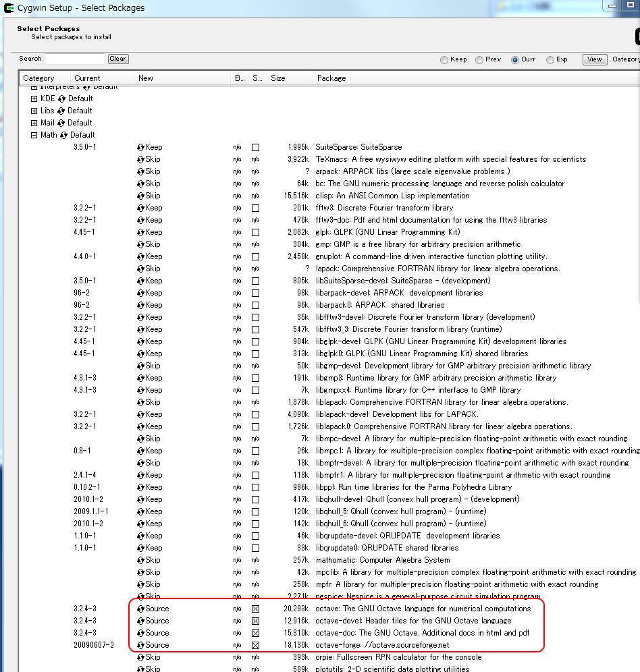640x672 pixels.
Task: Uncheck source checkbox for octave-forge
Action: (256, 646)
